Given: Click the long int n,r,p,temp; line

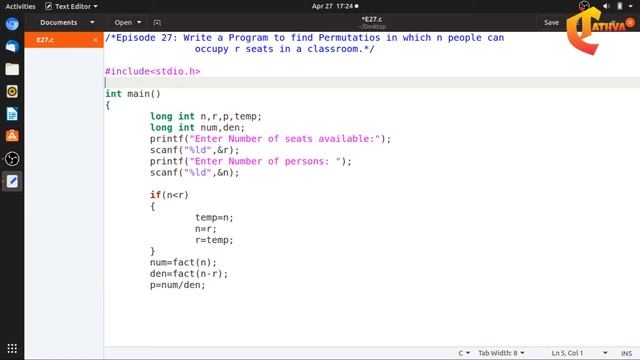Looking at the screenshot, I should click(x=206, y=116).
